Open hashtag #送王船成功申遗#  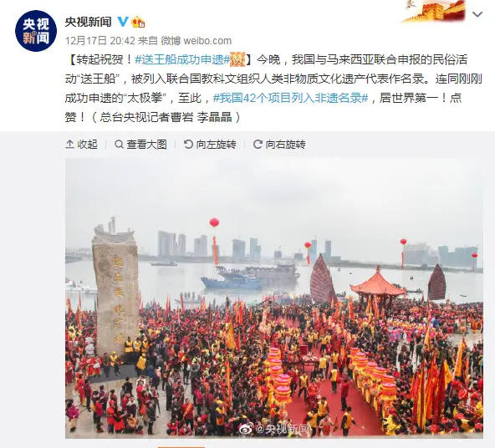182,59
